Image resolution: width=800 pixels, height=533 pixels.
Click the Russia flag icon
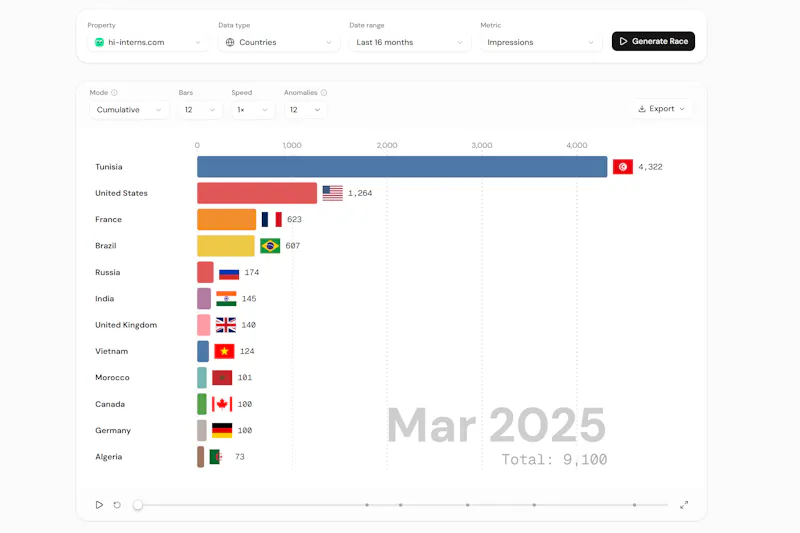coord(229,273)
